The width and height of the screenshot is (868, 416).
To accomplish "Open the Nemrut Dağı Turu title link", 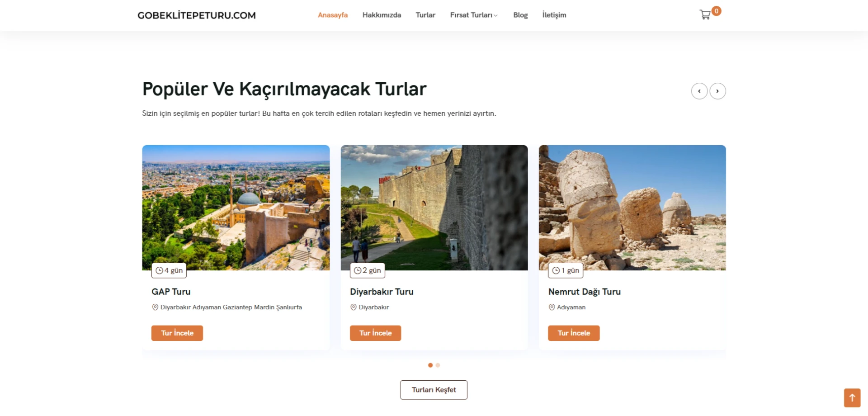I will 585,292.
